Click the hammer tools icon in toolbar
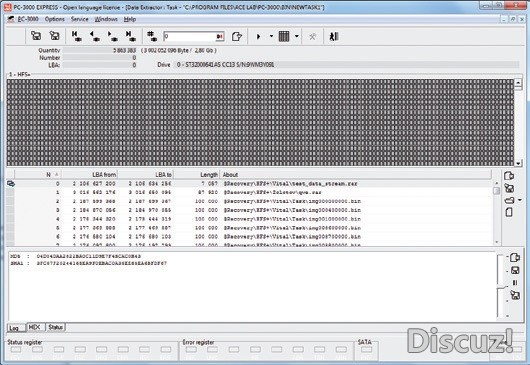This screenshot has width=530, height=365. [312, 36]
